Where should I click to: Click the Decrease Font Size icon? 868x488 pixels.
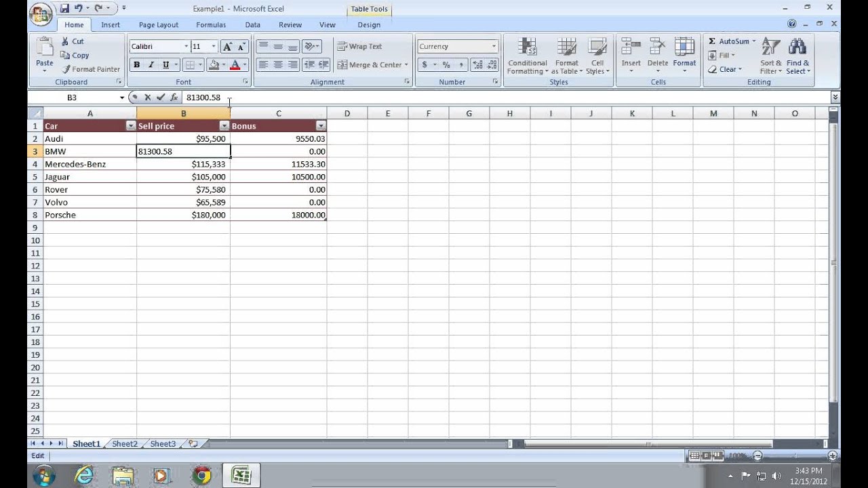(242, 46)
